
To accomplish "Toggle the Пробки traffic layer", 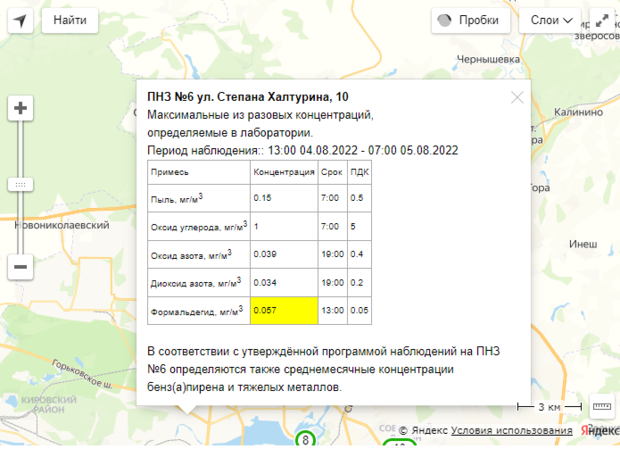I will pyautogui.click(x=474, y=20).
